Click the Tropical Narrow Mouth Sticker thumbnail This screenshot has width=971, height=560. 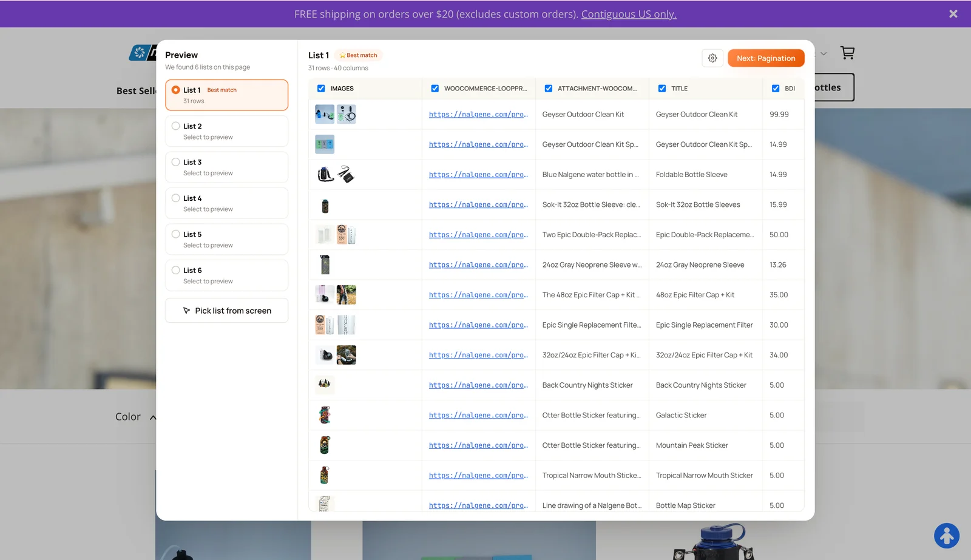(324, 475)
